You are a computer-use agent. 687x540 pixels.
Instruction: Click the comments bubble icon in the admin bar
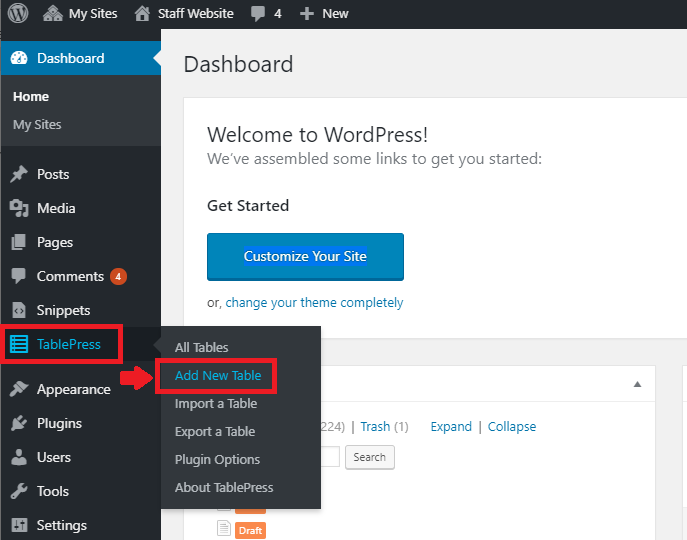pos(259,14)
